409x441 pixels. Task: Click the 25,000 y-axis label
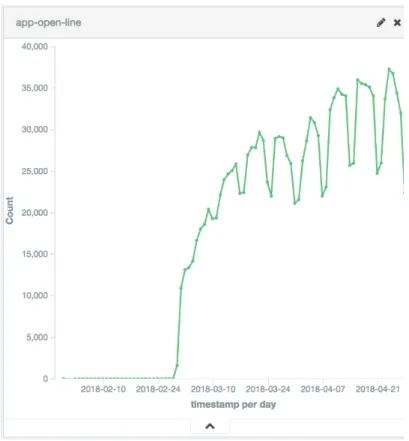(35, 171)
